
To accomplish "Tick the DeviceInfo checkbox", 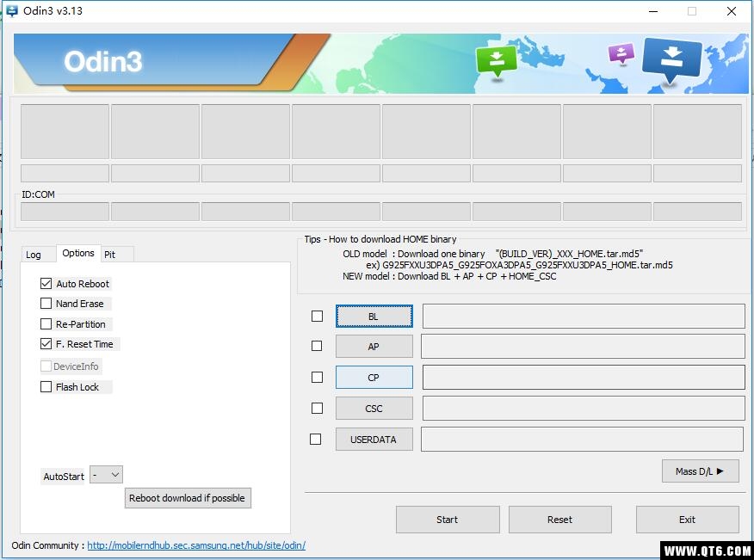I will (46, 366).
